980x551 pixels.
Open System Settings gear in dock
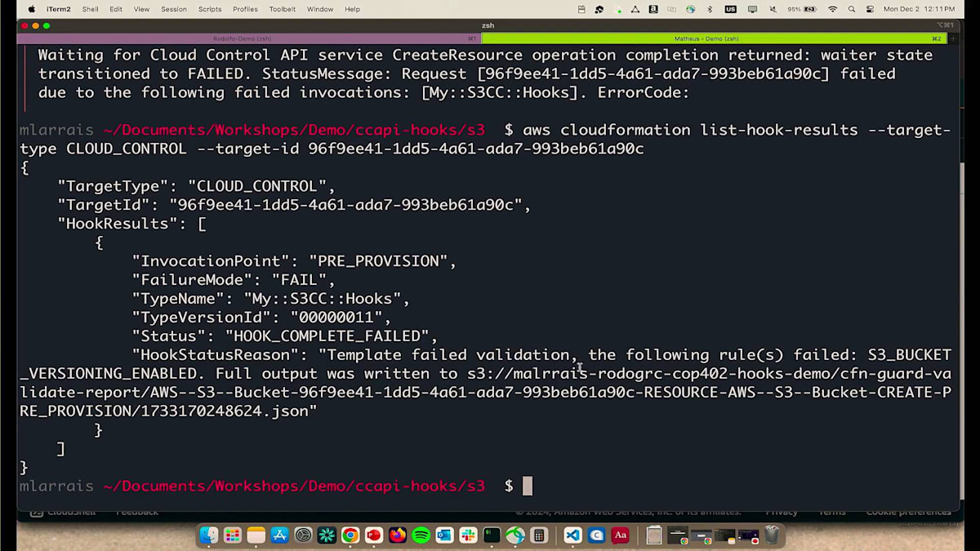click(x=303, y=535)
